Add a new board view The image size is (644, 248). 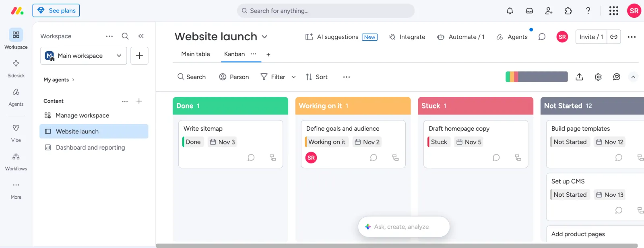268,54
